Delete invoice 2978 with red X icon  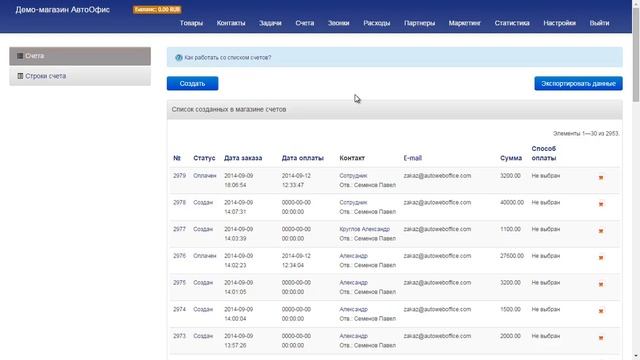[x=601, y=204]
